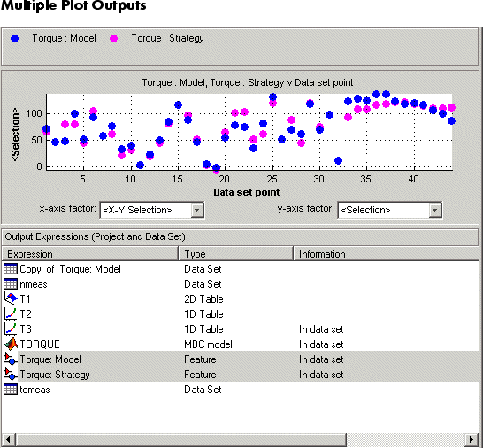Screen dimensions: 483x448
Task: Click the magenta Torque : Strategy legend marker
Action: pyautogui.click(x=114, y=39)
